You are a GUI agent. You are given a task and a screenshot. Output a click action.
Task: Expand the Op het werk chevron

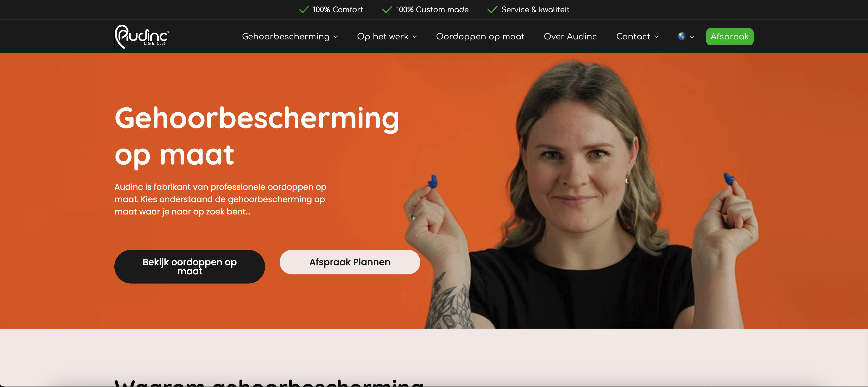pos(415,37)
